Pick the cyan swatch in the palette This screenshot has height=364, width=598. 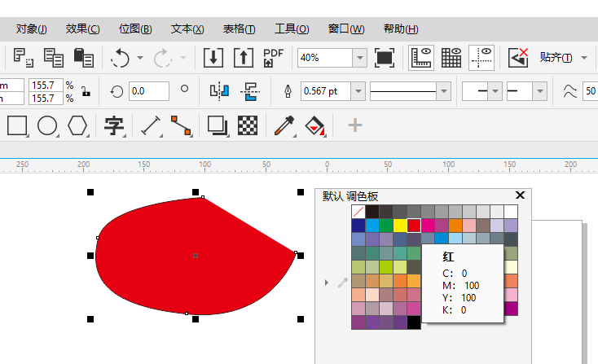point(372,226)
